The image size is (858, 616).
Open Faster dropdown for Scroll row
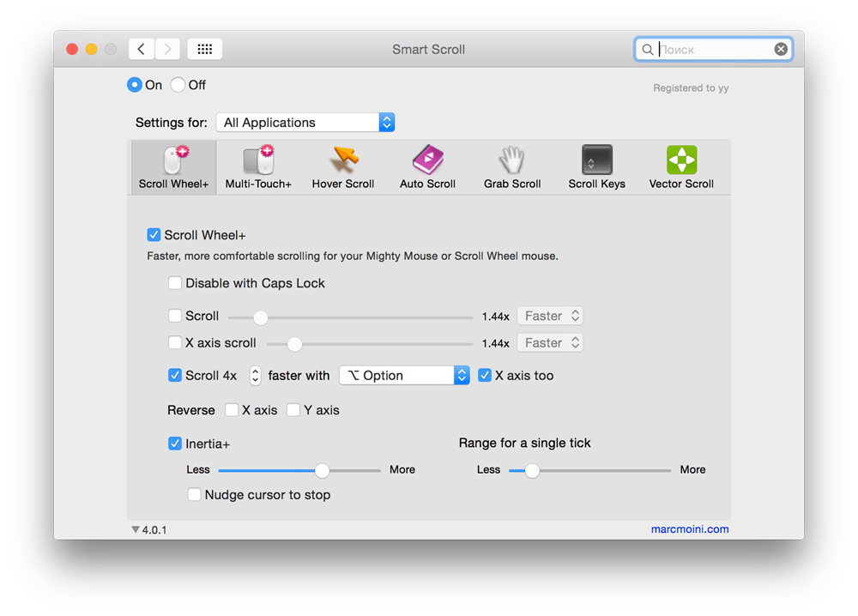point(550,316)
